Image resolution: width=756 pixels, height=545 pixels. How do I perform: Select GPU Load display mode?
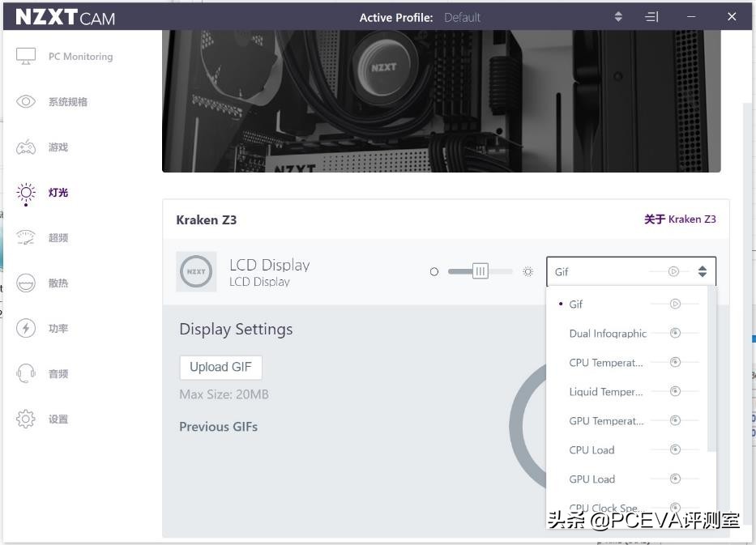[627, 479]
